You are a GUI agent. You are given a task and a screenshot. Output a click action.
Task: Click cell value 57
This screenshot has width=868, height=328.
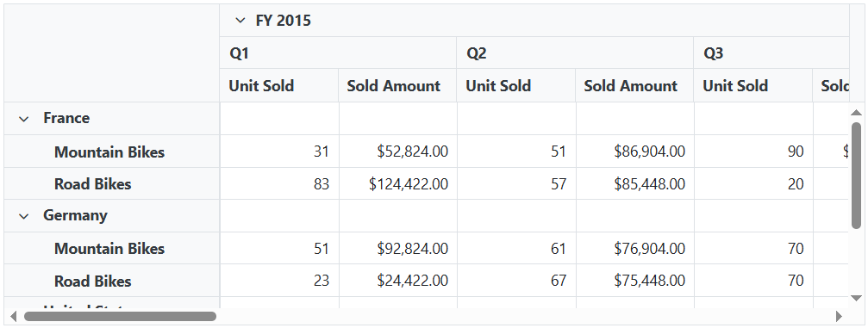pos(516,183)
